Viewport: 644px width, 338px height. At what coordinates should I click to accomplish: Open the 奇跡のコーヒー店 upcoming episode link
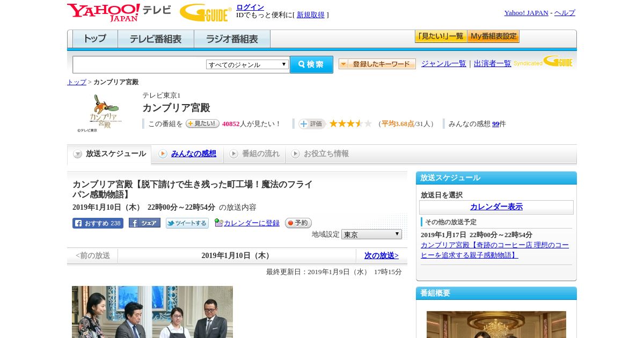coord(495,250)
